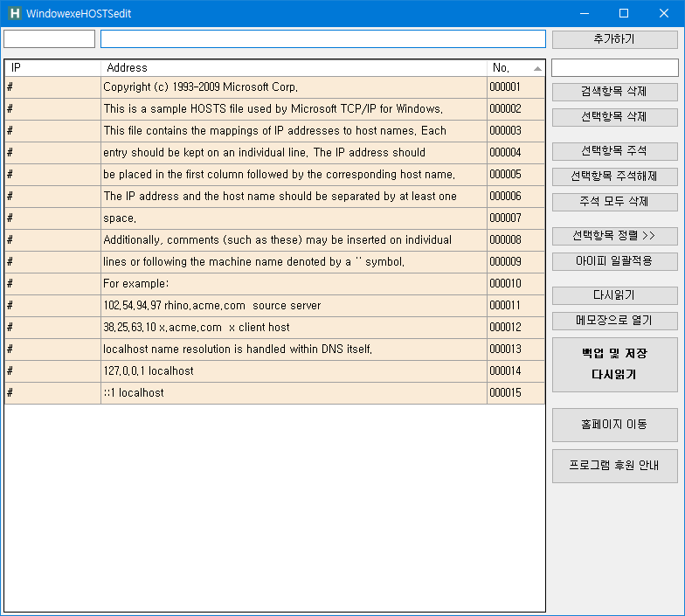Focus the wide address input field

coord(323,38)
